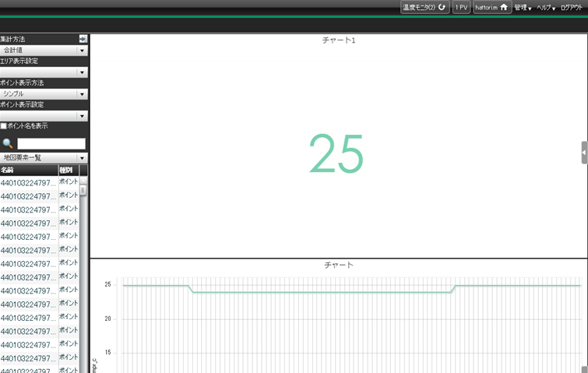Click the point list vertical scrollbar thumb
The height and width of the screenshot is (373, 588).
pos(83,190)
